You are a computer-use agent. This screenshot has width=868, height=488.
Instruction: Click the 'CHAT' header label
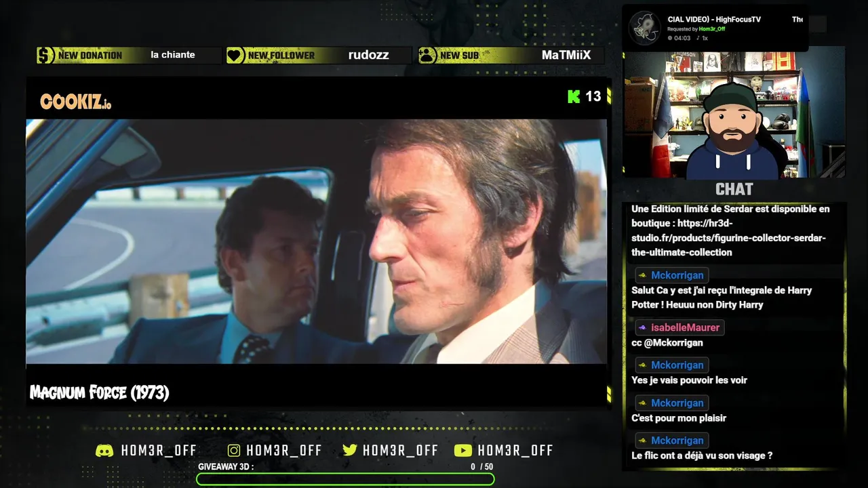(x=734, y=189)
